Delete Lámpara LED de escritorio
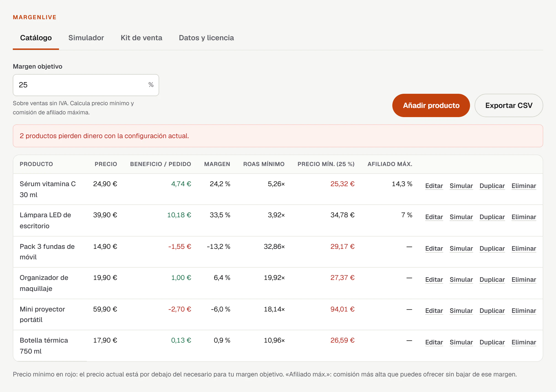Screen dimensions: 556x392 [524, 217]
